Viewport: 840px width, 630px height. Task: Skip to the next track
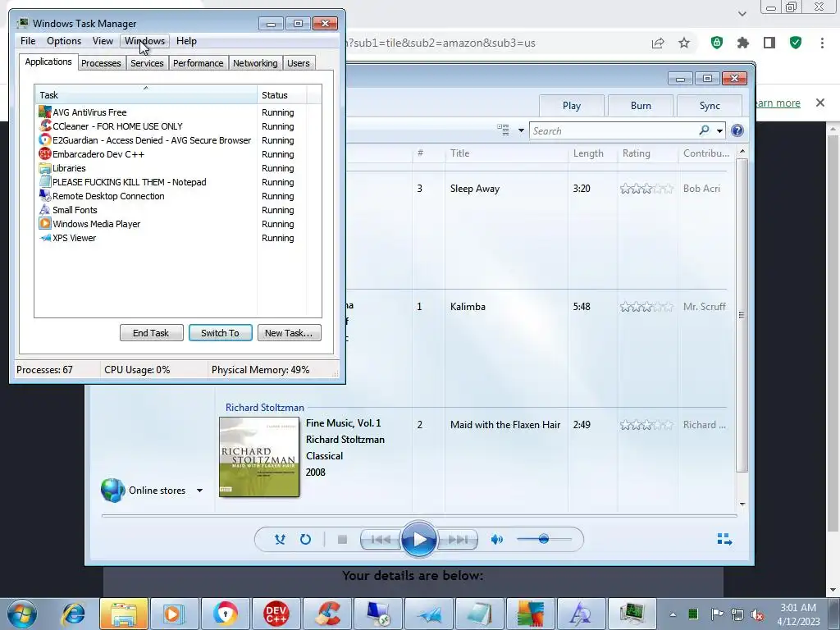click(458, 540)
